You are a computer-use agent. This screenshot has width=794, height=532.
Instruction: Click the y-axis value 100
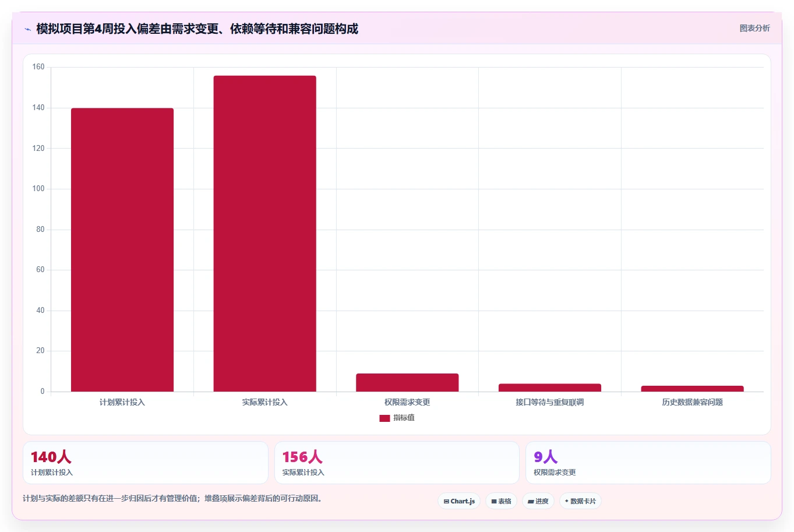[x=38, y=189]
